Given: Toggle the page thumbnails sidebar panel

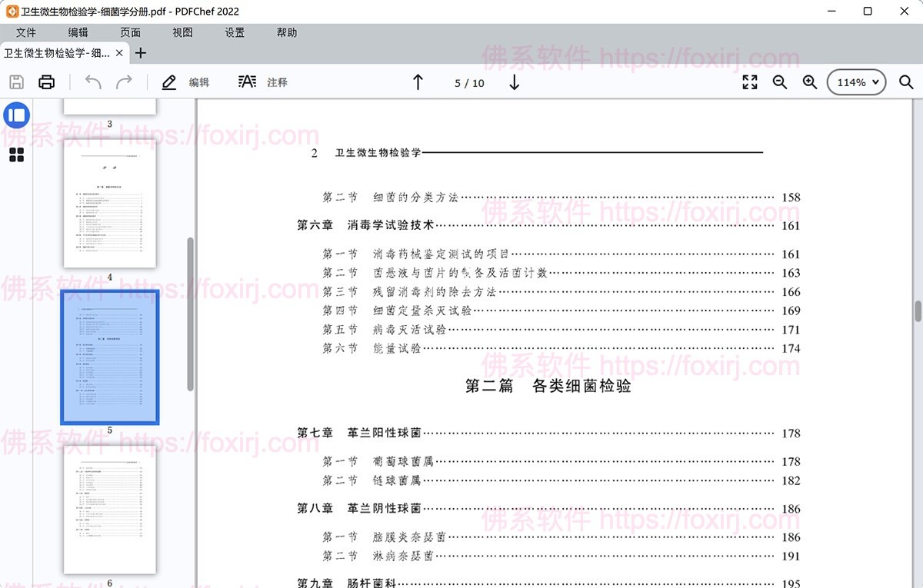Looking at the screenshot, I should pos(16,115).
